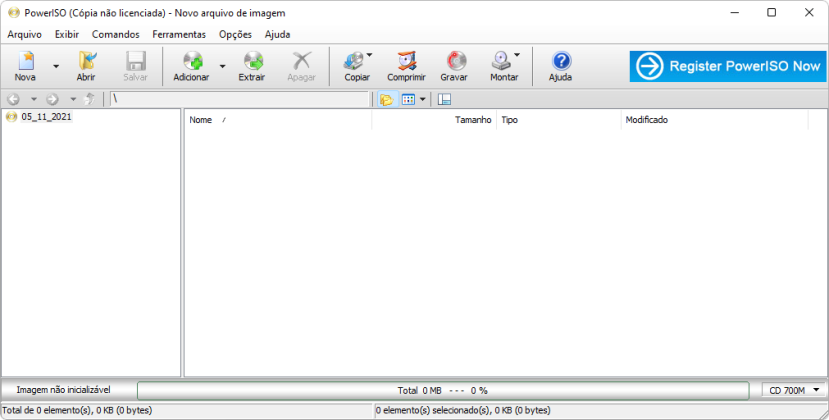Click status text 0 elemento(s) selecionado(s)
Viewport: 829px width, 420px height.
[463, 410]
